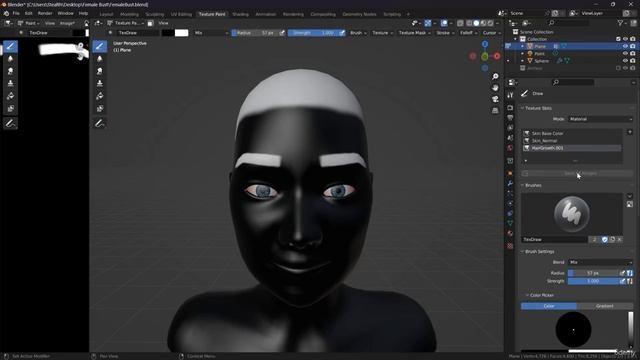The height and width of the screenshot is (360, 640).
Task: Select the Smear tool in viewport toolbar
Action: click(x=100, y=71)
